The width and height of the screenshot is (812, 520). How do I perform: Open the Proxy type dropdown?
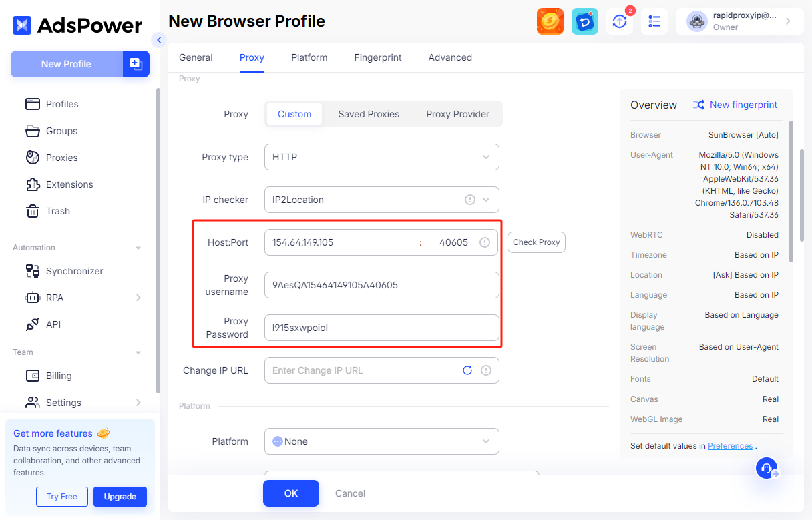pyautogui.click(x=382, y=157)
